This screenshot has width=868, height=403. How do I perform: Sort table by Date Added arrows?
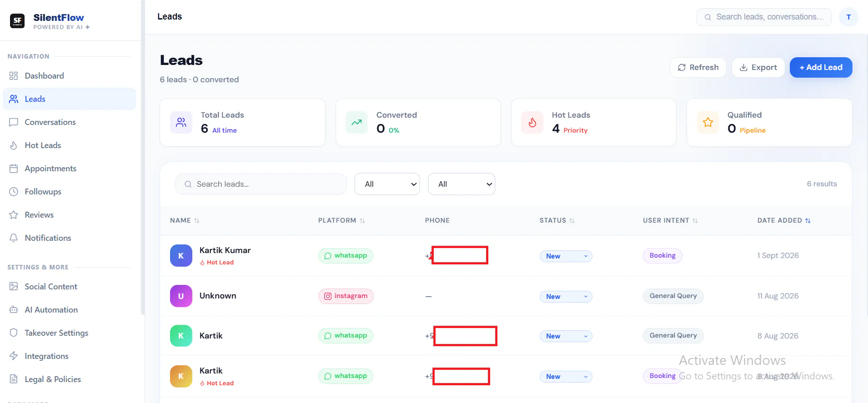[x=808, y=221]
